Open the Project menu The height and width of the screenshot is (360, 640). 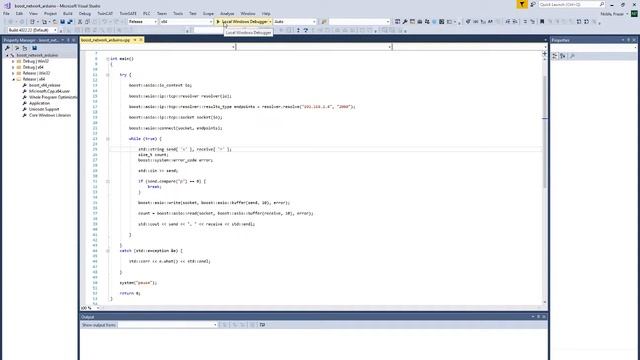(x=50, y=13)
